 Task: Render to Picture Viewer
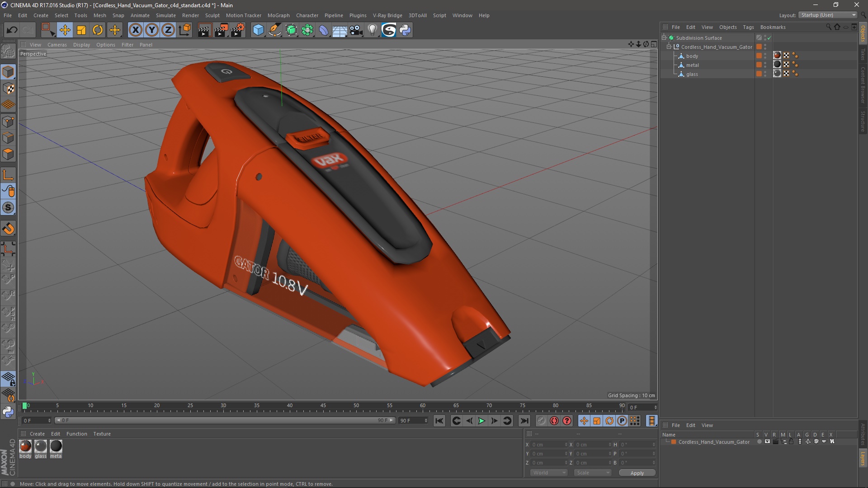(221, 30)
